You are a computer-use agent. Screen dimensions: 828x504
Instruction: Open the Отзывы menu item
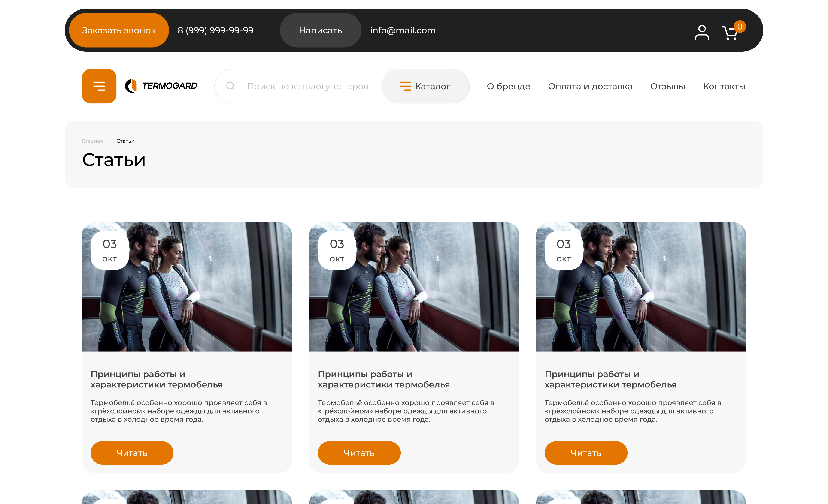click(x=667, y=86)
